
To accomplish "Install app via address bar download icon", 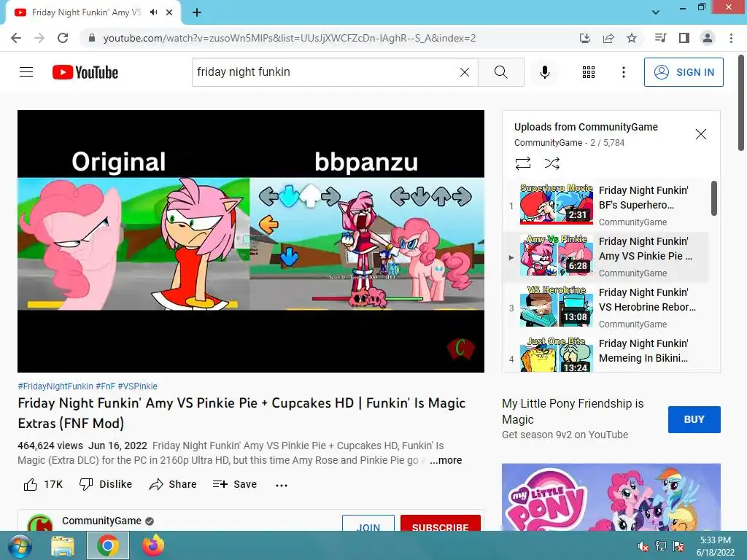I will click(585, 38).
